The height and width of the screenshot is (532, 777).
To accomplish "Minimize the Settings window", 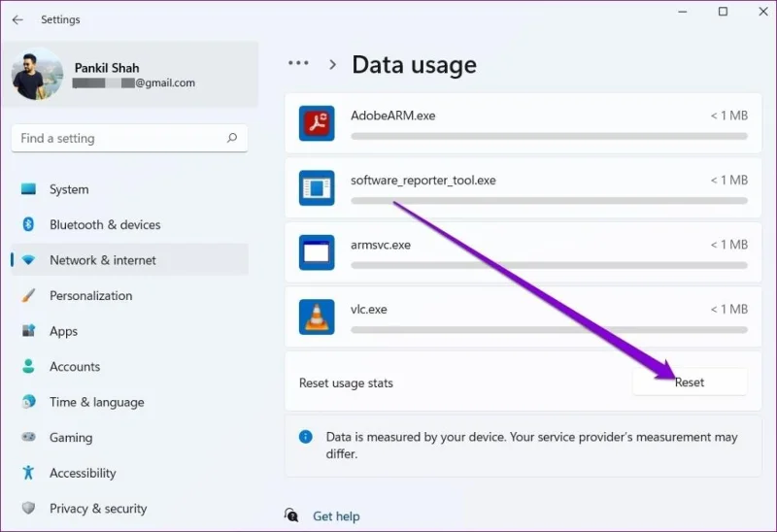I will pyautogui.click(x=683, y=12).
